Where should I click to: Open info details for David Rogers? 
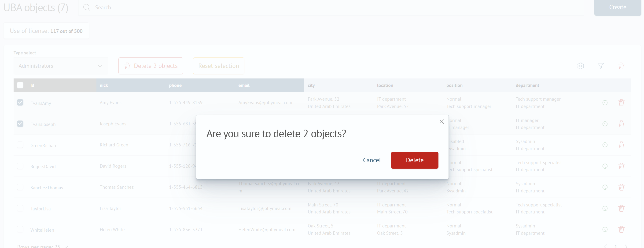point(605,166)
